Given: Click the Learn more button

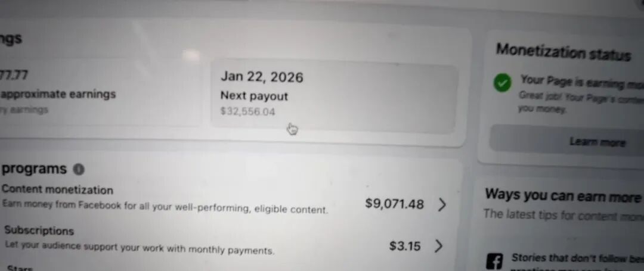Looking at the screenshot, I should (x=566, y=141).
